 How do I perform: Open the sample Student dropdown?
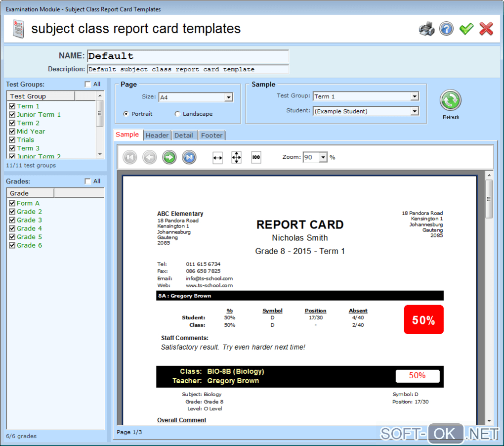(x=415, y=111)
